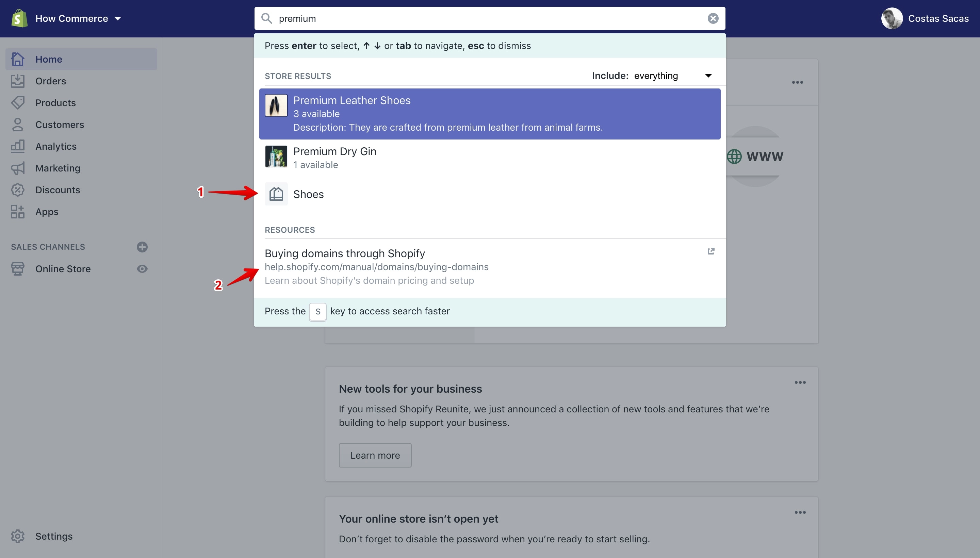Click the Apps grid icon
This screenshot has width=980, height=558.
tap(18, 212)
